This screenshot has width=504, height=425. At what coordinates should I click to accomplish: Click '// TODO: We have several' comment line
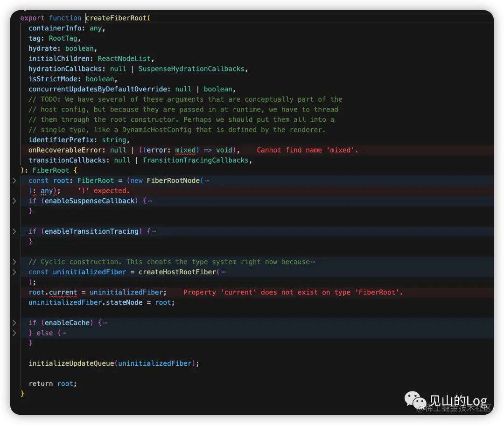[185, 99]
